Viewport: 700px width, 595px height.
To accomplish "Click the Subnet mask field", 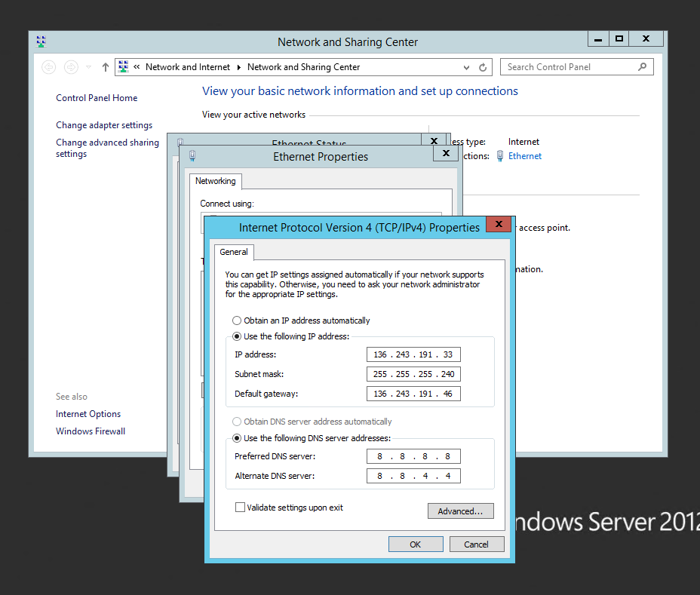I will (x=413, y=374).
